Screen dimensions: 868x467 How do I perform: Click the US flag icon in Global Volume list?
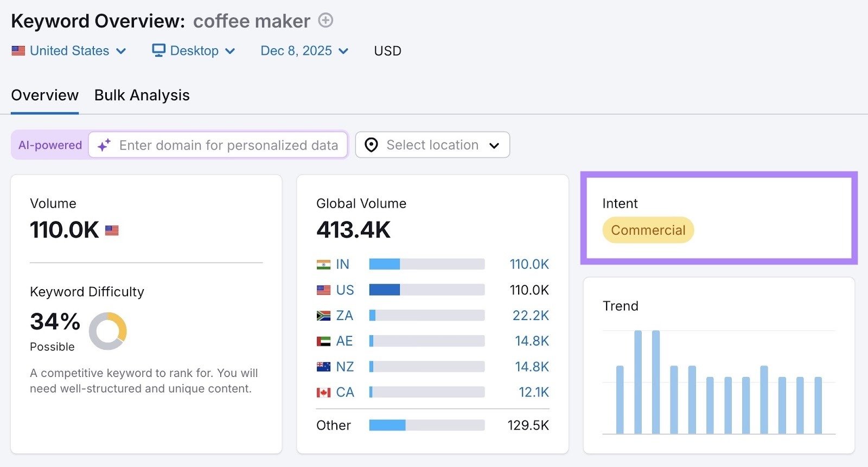(323, 290)
